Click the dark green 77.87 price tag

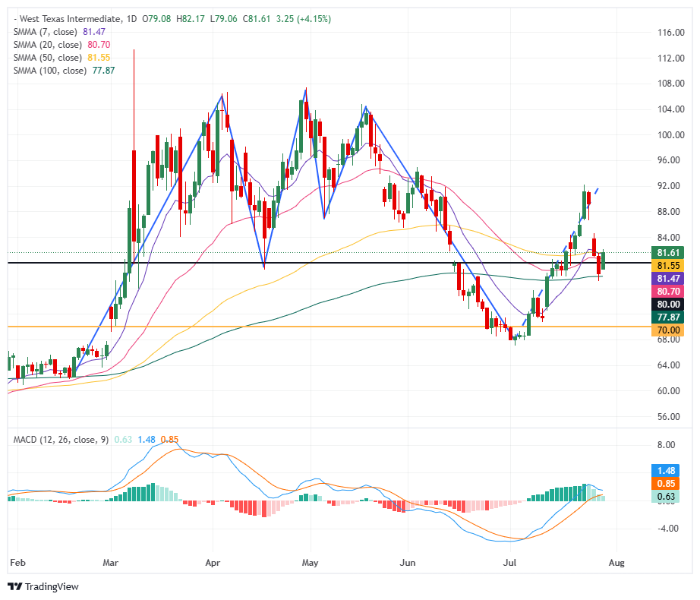pos(667,317)
